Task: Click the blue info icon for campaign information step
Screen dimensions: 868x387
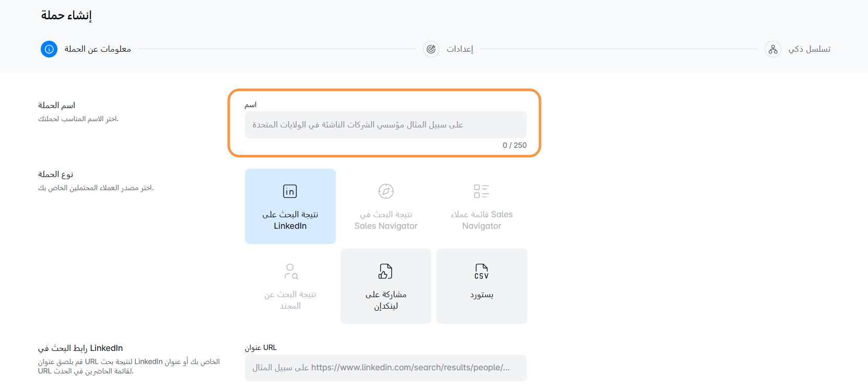Action: [49, 49]
